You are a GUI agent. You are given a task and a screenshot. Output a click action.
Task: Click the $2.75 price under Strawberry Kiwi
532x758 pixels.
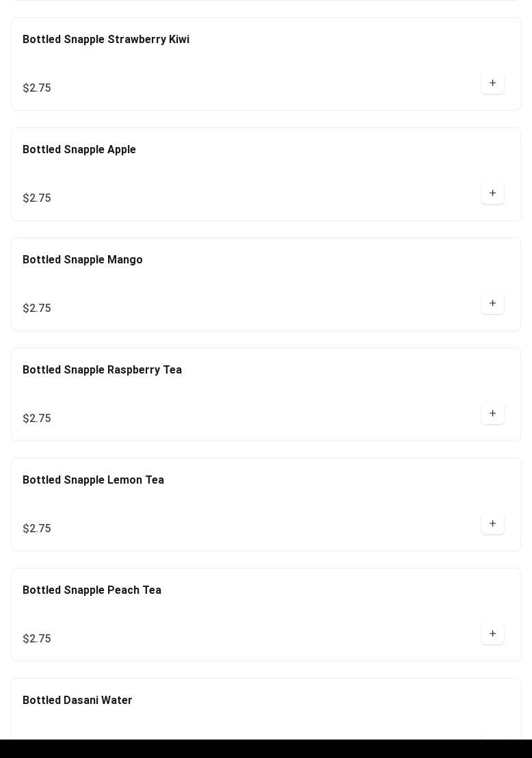37,88
